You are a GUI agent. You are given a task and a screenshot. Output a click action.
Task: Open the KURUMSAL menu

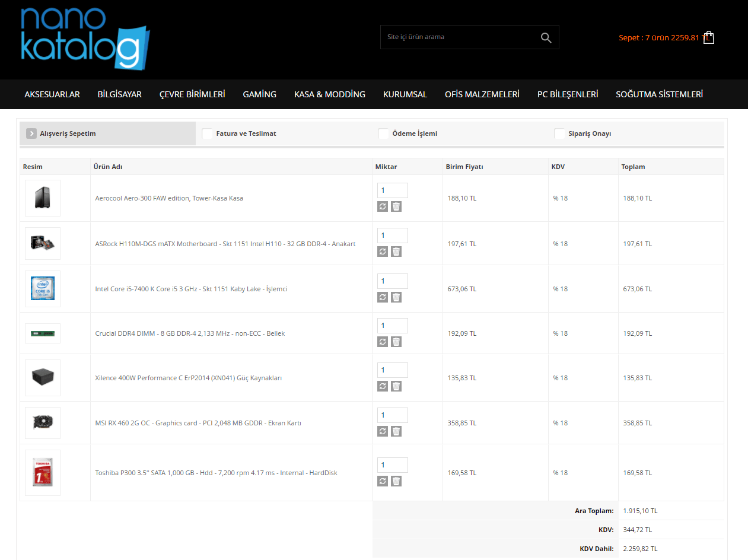[x=405, y=94]
